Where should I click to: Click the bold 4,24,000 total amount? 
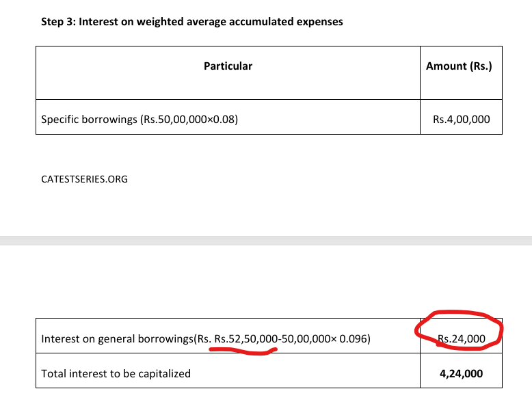point(462,373)
